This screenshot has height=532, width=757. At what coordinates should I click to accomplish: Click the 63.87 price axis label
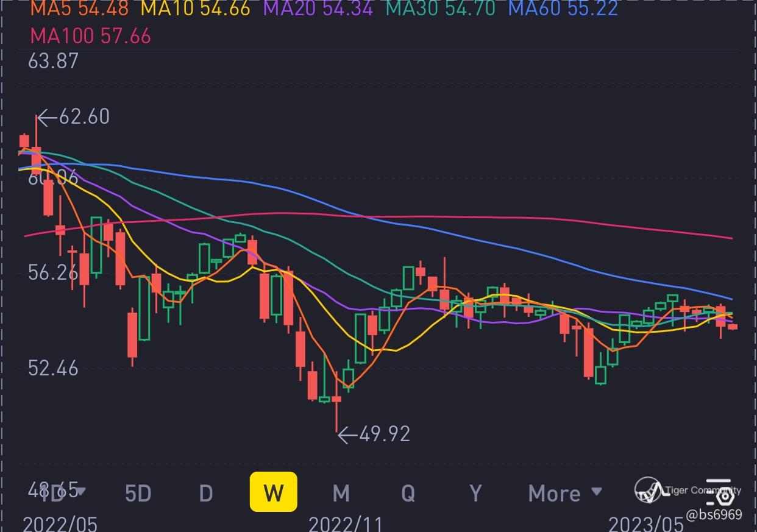[54, 61]
